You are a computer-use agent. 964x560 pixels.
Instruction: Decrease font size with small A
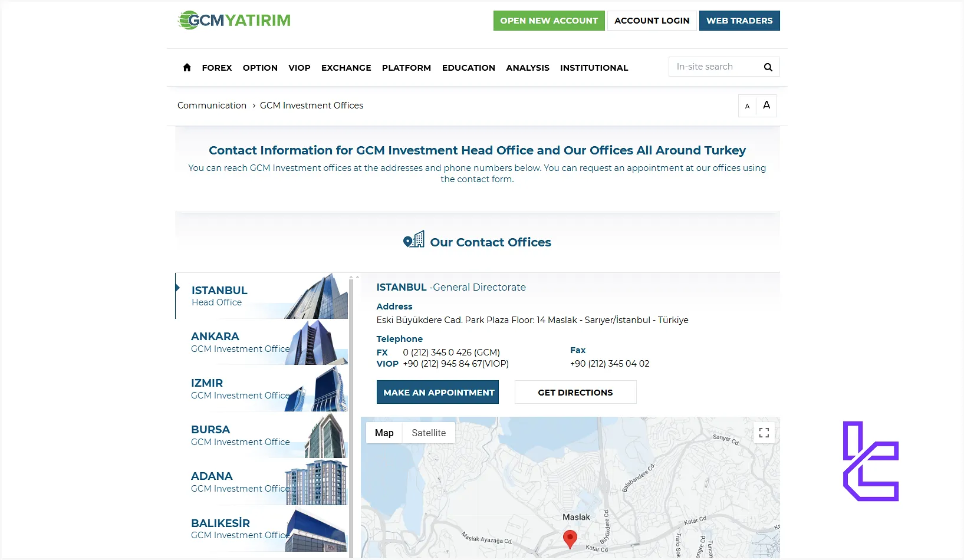747,106
